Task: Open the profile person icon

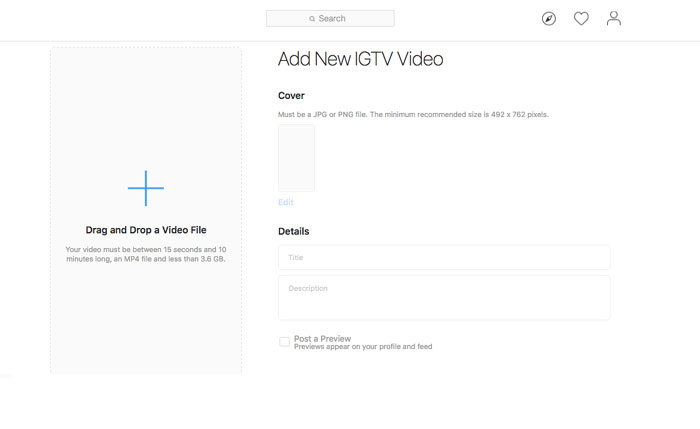Action: tap(614, 18)
